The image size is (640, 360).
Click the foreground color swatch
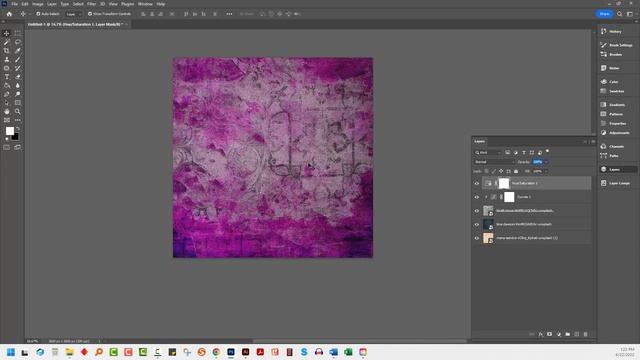click(9, 131)
